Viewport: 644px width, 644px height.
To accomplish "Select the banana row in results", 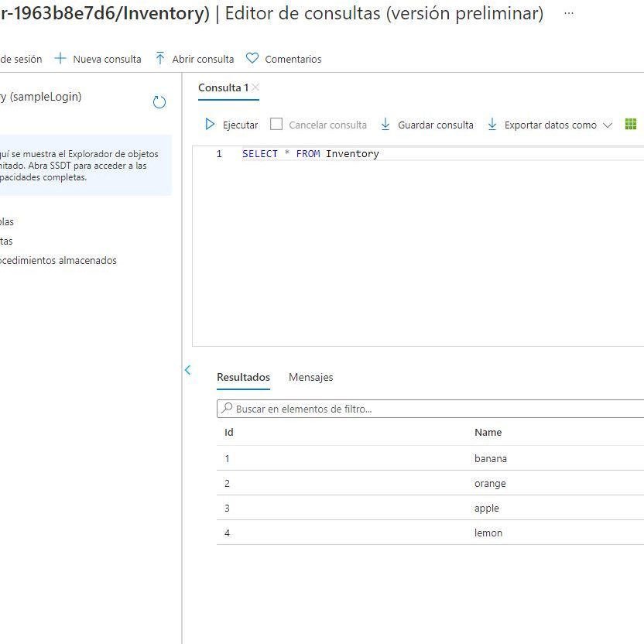I will (x=490, y=458).
